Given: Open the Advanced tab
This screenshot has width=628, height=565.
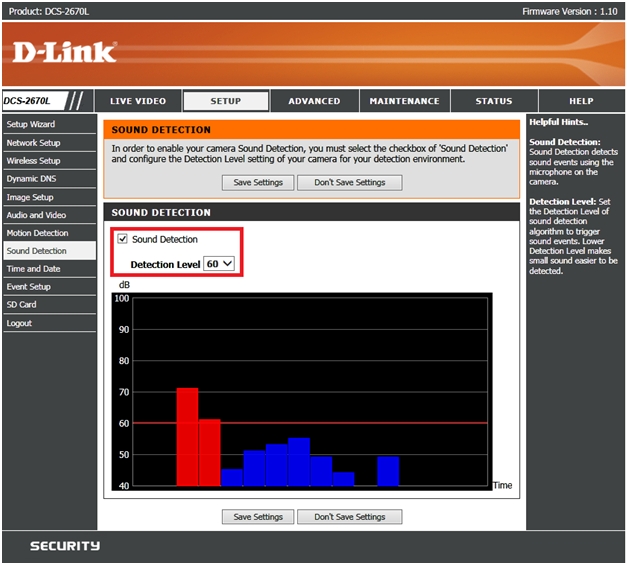Looking at the screenshot, I should (314, 101).
